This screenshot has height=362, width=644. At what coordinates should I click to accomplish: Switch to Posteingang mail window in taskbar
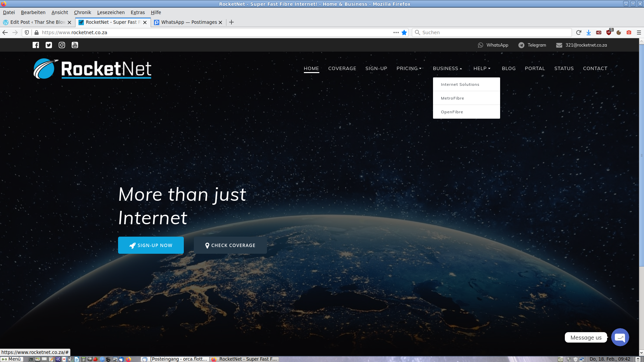click(175, 359)
